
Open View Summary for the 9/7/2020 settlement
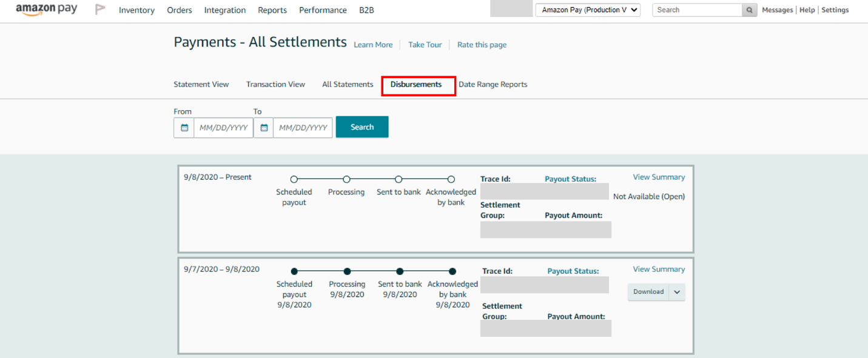tap(659, 269)
